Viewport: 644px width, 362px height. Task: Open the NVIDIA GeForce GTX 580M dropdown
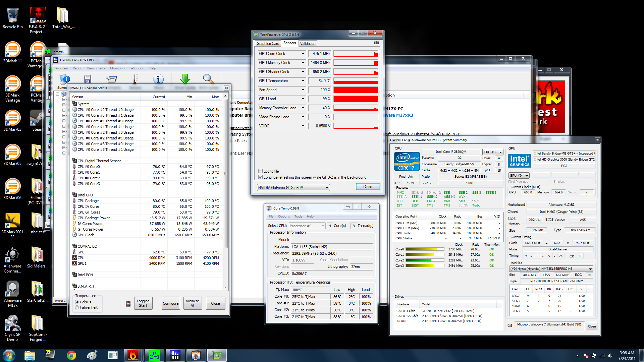coord(293,188)
